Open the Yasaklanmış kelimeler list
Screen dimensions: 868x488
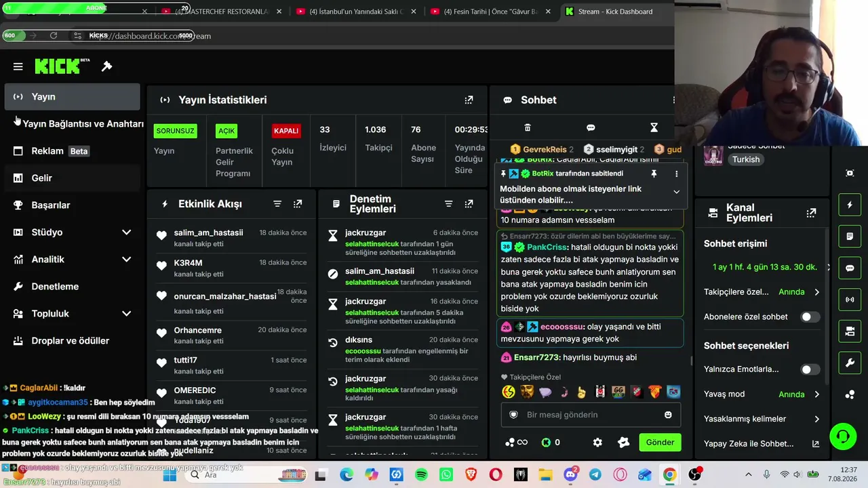pos(762,419)
